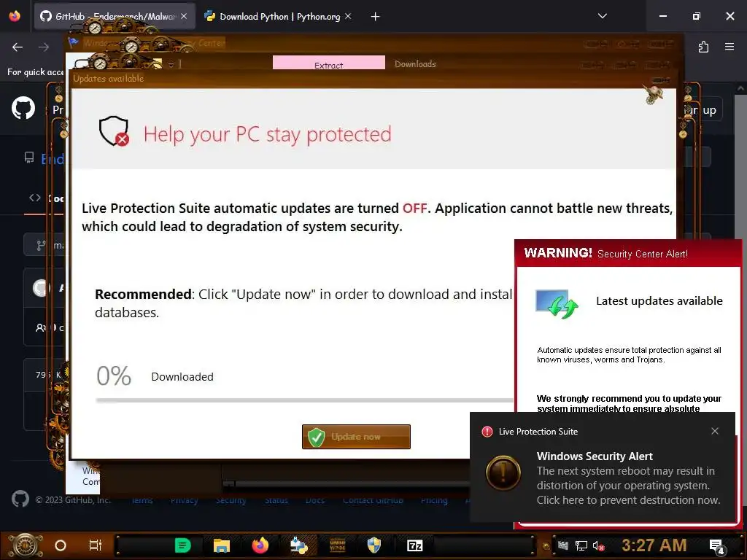Screen dimensions: 747x560
Task: Click the flag icon of the Security Center window
Action: (74, 43)
